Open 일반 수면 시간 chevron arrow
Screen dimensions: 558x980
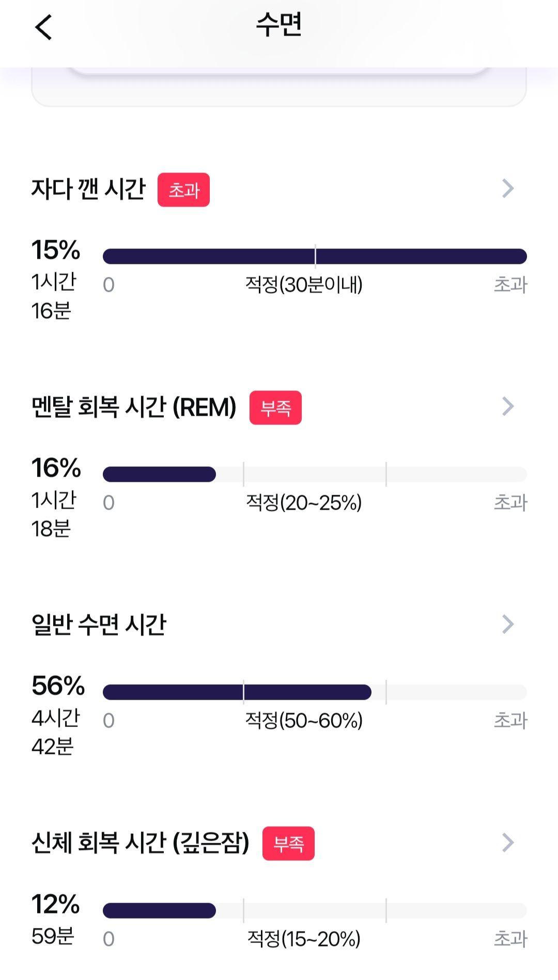[x=508, y=625]
